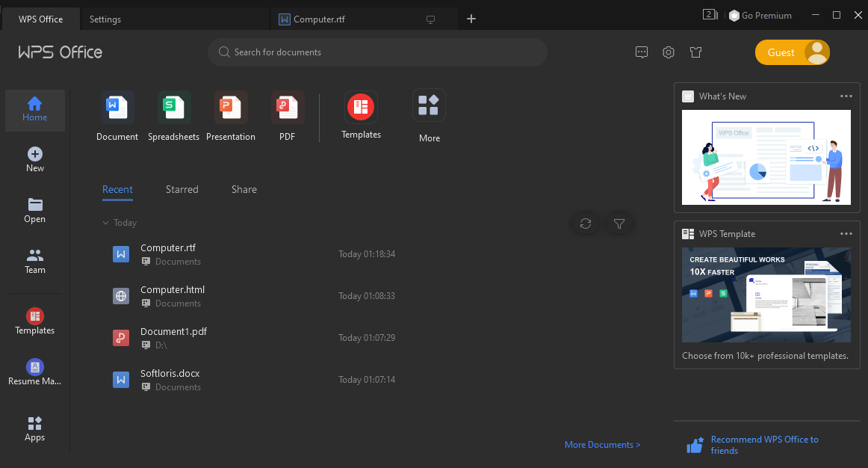Click the timestamp Today 01:07:14
The width and height of the screenshot is (868, 468).
coord(367,380)
